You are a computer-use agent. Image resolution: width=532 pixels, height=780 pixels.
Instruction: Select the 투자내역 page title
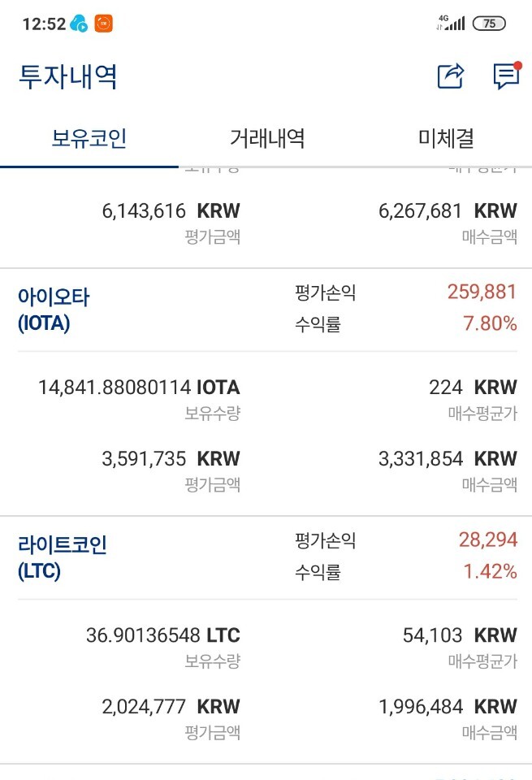click(x=67, y=76)
